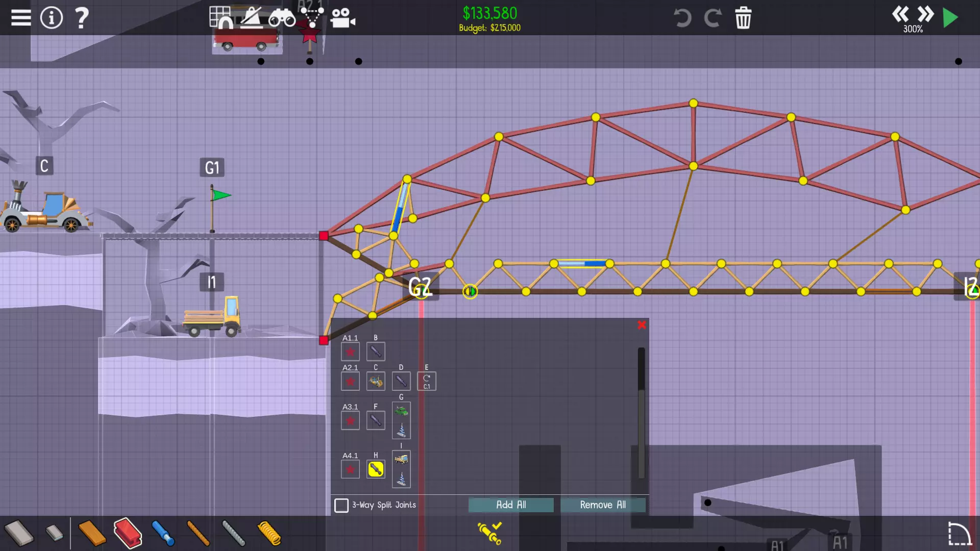Viewport: 980px width, 551px height.
Task: Click the Remove All button
Action: 603,505
